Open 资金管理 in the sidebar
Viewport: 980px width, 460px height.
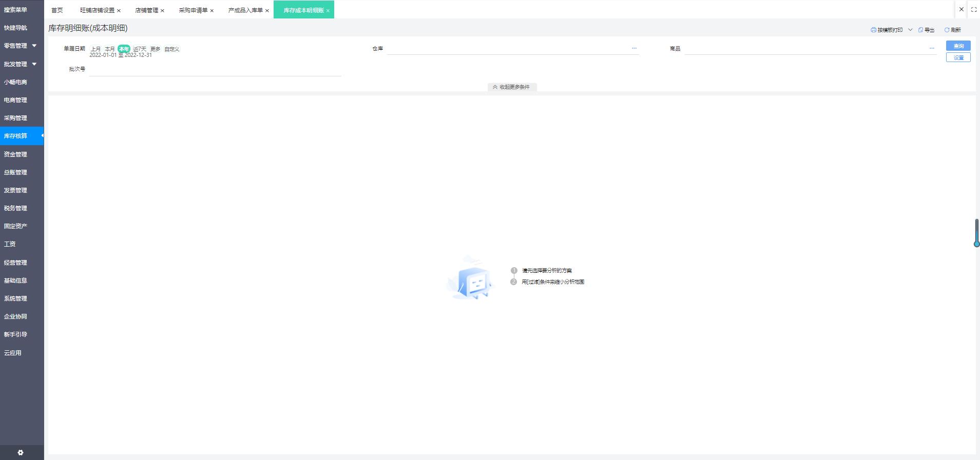tap(15, 154)
